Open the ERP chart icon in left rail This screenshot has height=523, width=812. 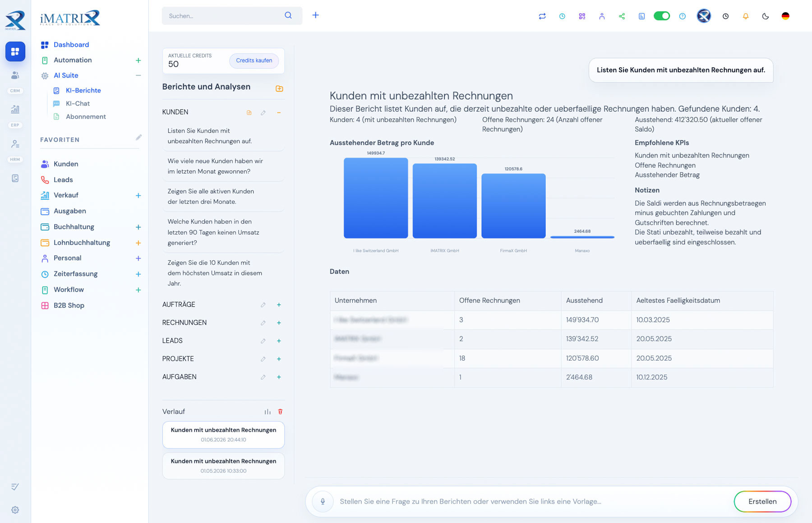(15, 109)
